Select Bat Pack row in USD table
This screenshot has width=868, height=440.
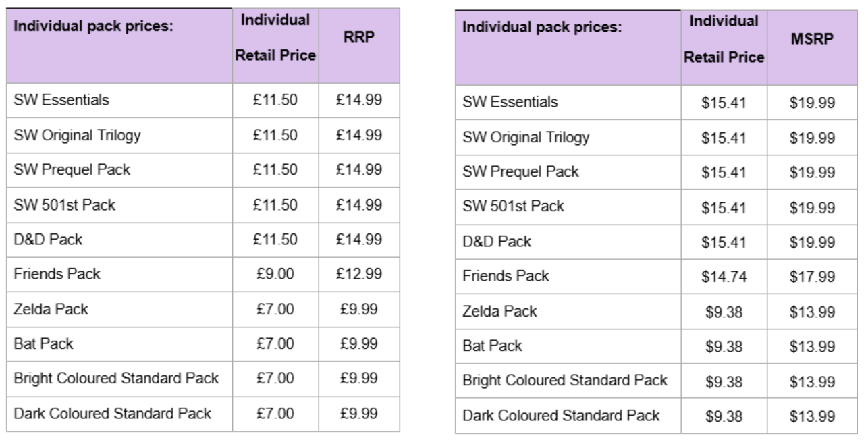(x=655, y=346)
